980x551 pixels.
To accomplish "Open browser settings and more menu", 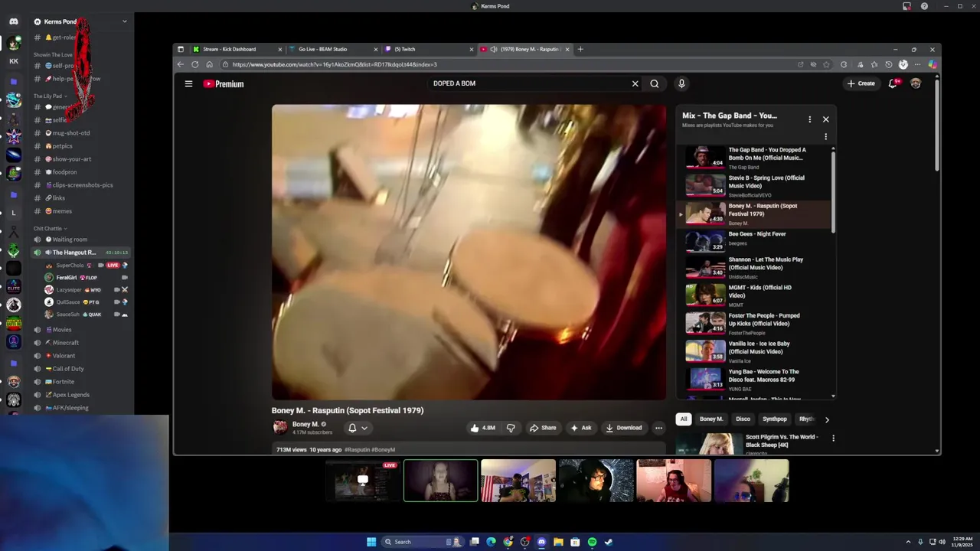I will coord(917,64).
